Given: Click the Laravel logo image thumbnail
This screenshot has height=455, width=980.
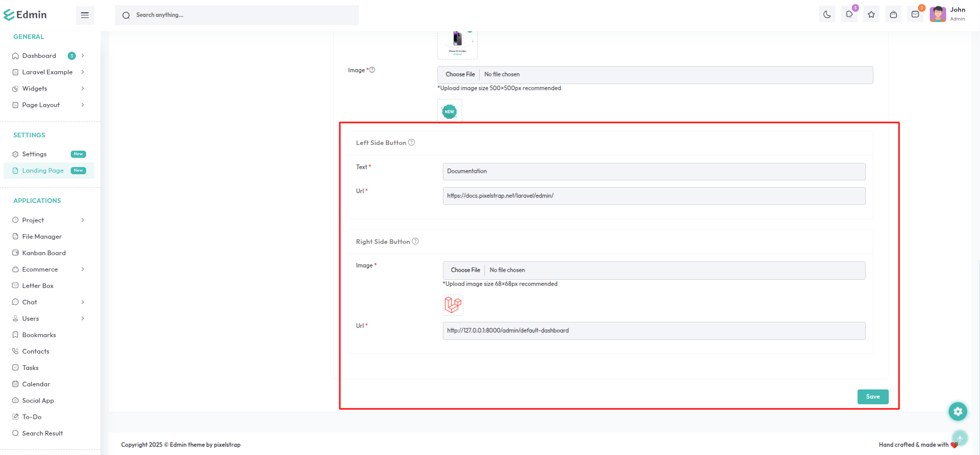Looking at the screenshot, I should click(453, 305).
